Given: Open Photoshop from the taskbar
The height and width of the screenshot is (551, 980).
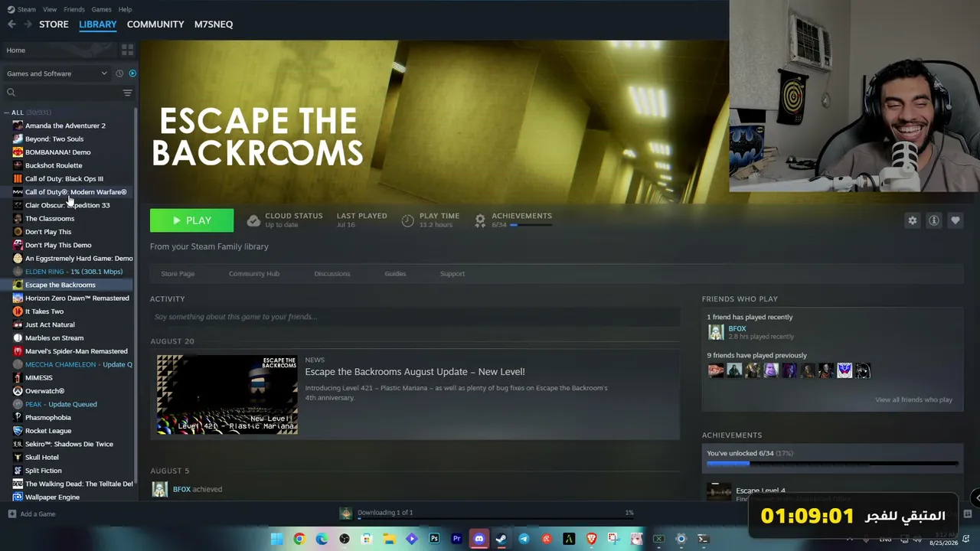Looking at the screenshot, I should coord(434,539).
